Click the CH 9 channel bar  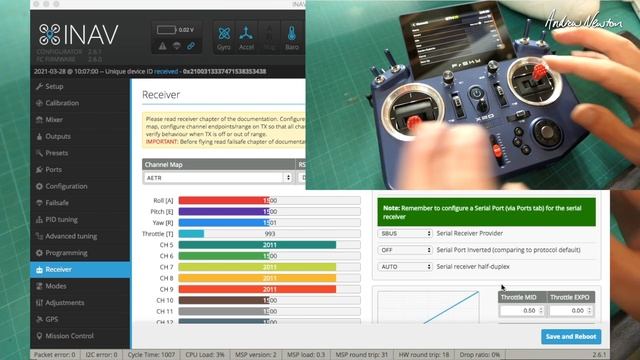point(269,289)
